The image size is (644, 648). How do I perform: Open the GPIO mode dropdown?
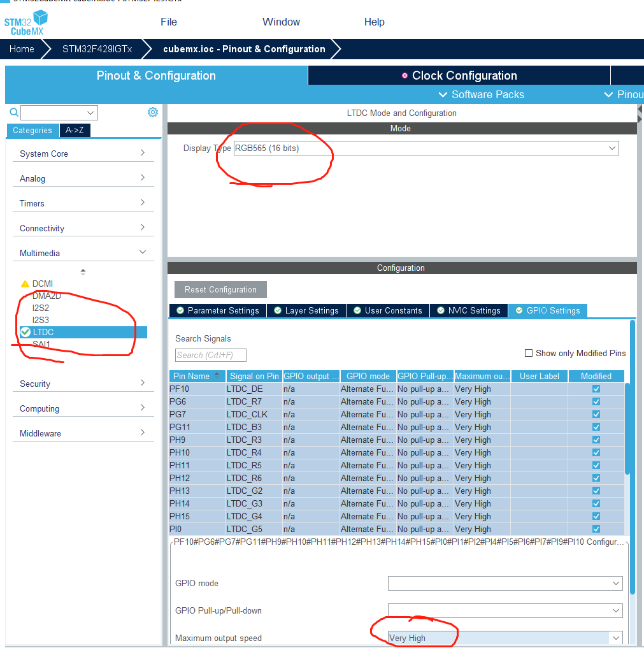click(x=504, y=583)
